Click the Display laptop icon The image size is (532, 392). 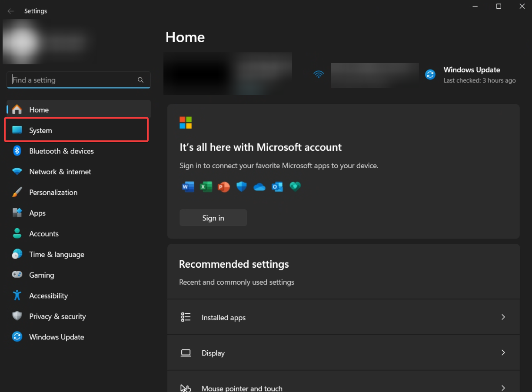point(186,353)
